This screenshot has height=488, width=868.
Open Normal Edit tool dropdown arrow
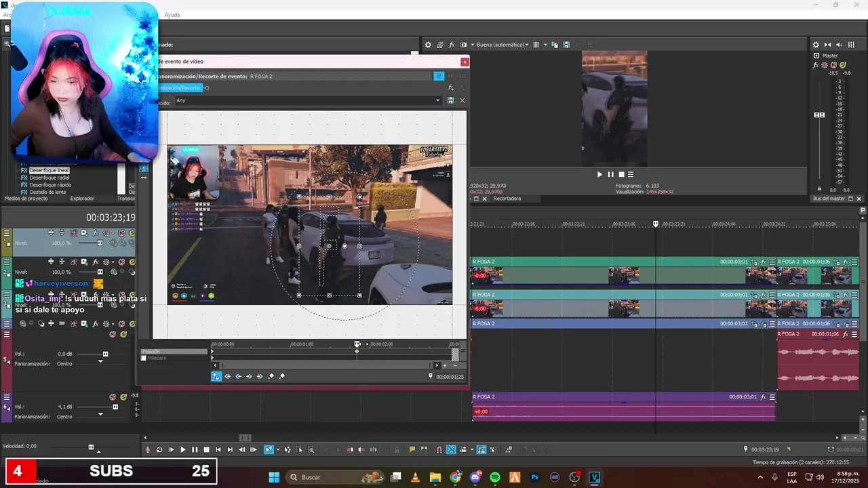click(x=277, y=449)
